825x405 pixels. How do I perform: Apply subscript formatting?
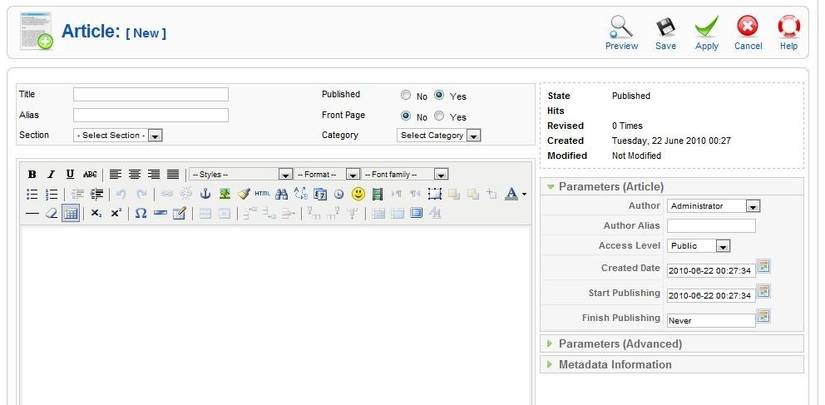coord(96,214)
